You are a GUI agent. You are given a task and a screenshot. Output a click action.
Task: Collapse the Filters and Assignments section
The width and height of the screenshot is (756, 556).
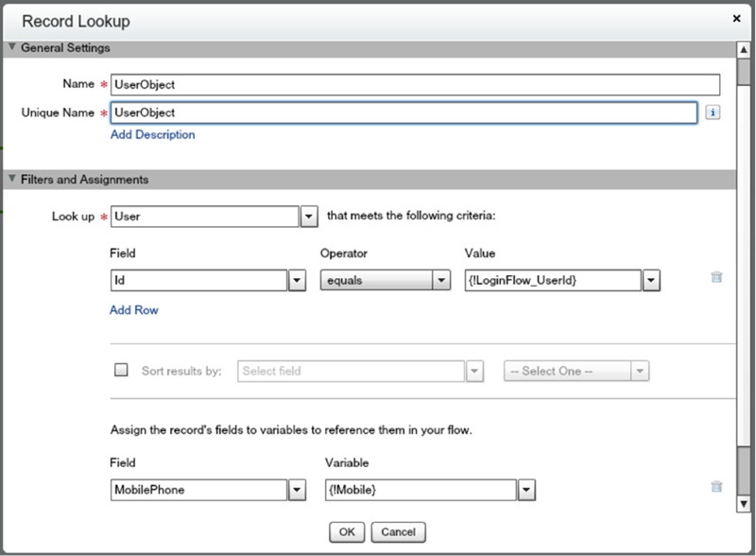[x=11, y=179]
